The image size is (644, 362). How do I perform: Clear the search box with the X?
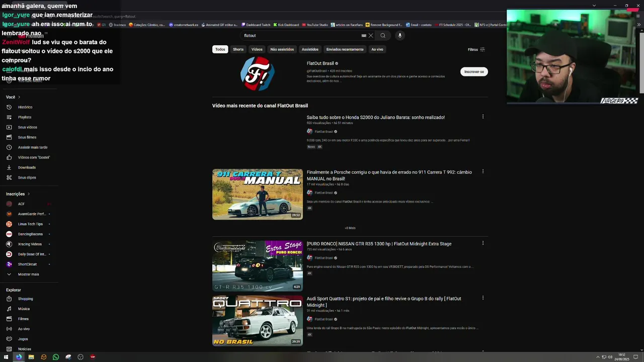pos(371,36)
